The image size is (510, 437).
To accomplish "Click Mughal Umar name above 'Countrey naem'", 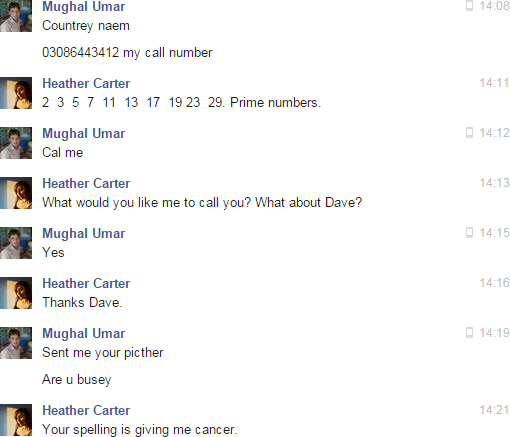I will click(x=84, y=6).
